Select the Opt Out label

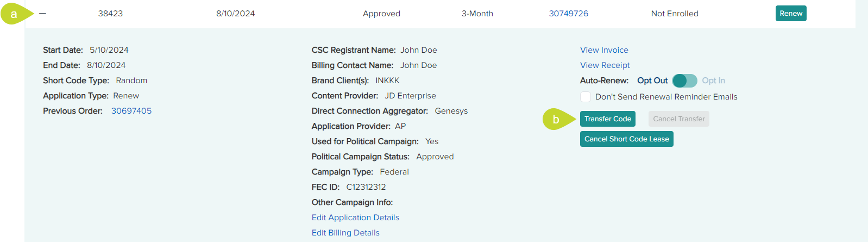pos(652,80)
